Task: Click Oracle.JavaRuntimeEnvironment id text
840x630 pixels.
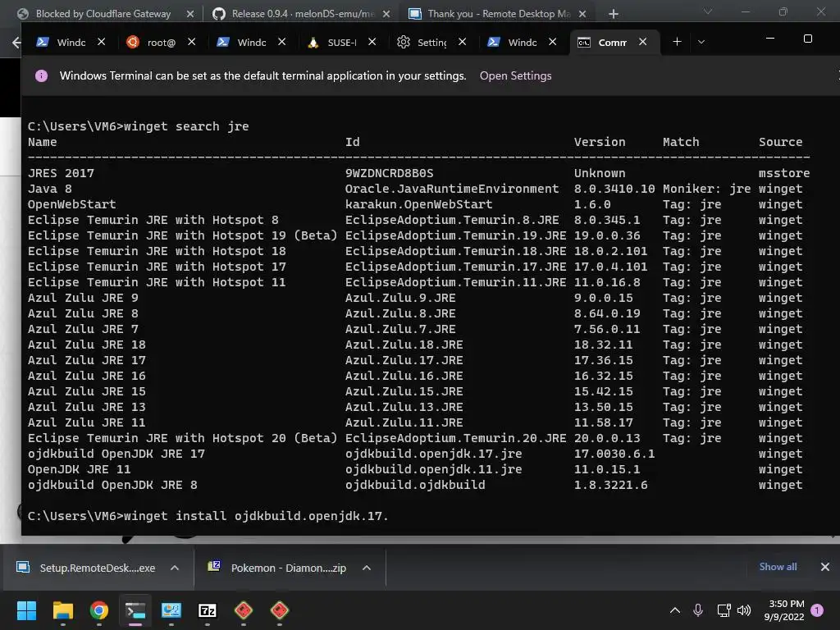Action: click(x=452, y=189)
